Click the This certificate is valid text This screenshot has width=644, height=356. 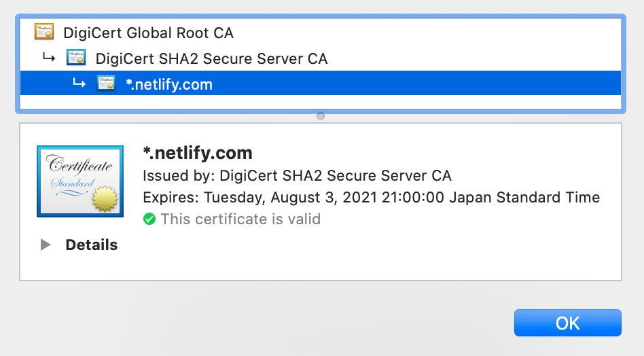tap(240, 219)
